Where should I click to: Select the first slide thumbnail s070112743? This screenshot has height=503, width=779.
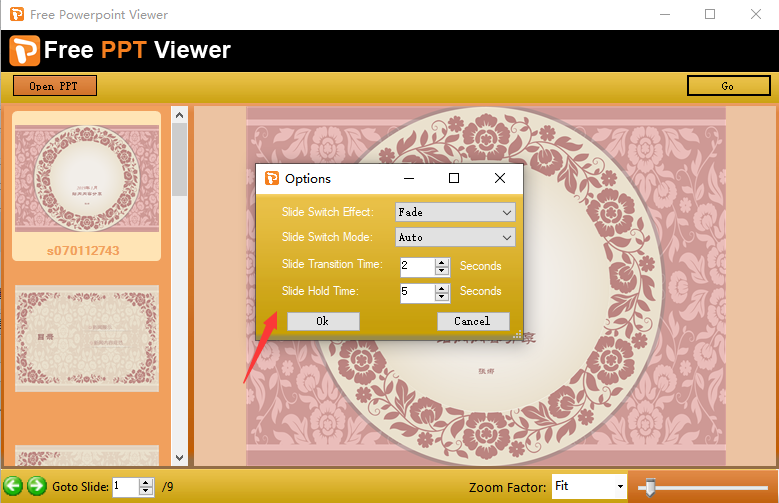tap(86, 185)
